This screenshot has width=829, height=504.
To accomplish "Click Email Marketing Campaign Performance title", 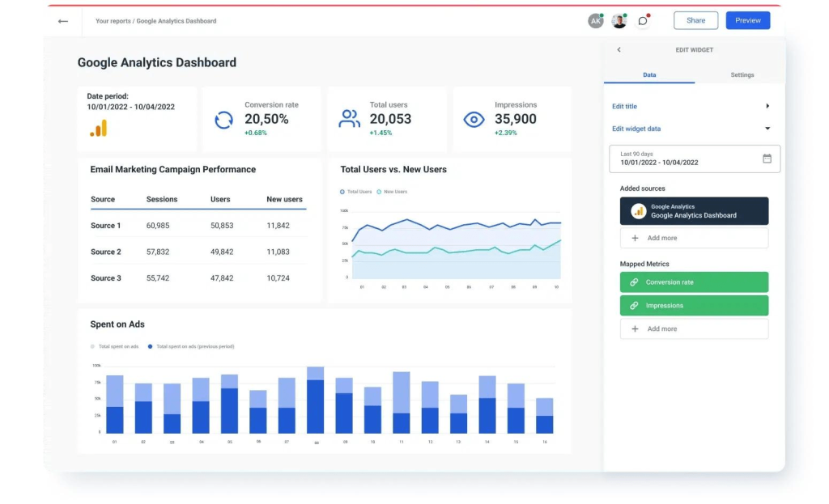I will point(173,170).
